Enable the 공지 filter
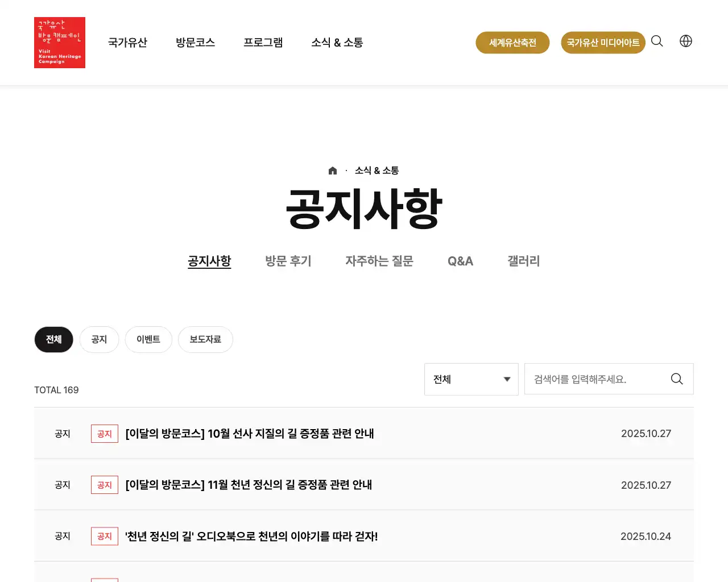 (x=99, y=339)
